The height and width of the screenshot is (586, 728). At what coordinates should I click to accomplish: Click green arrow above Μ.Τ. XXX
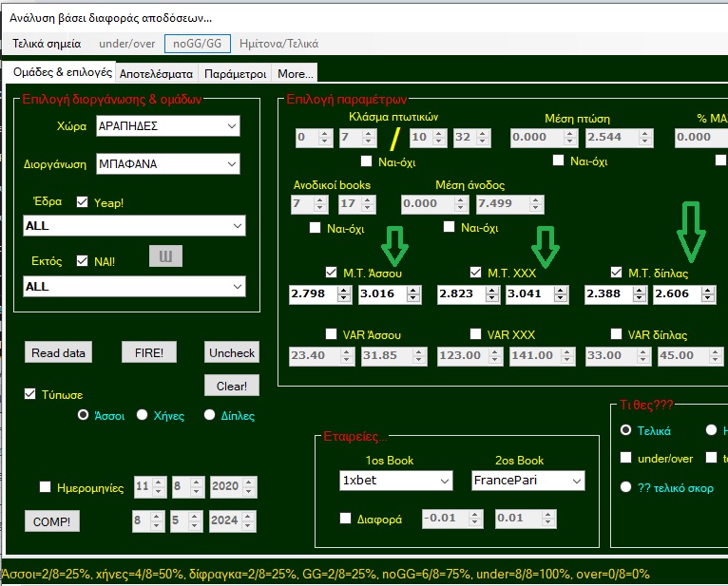(x=546, y=245)
